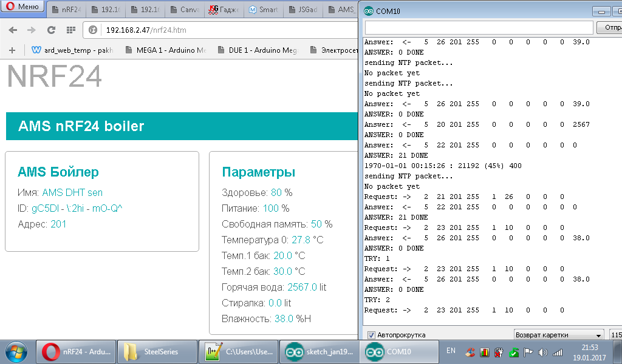Click the AMS nRF24 boiler banner

(182, 126)
